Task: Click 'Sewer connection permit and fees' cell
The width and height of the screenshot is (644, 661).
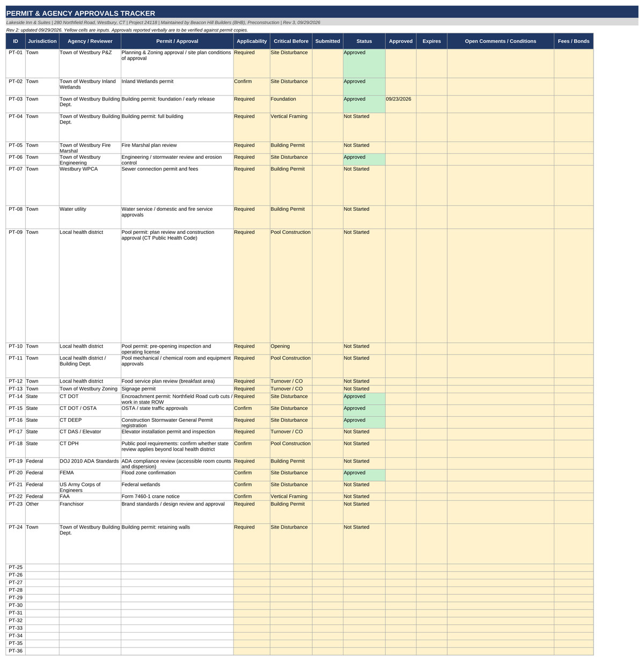Action: (x=177, y=186)
